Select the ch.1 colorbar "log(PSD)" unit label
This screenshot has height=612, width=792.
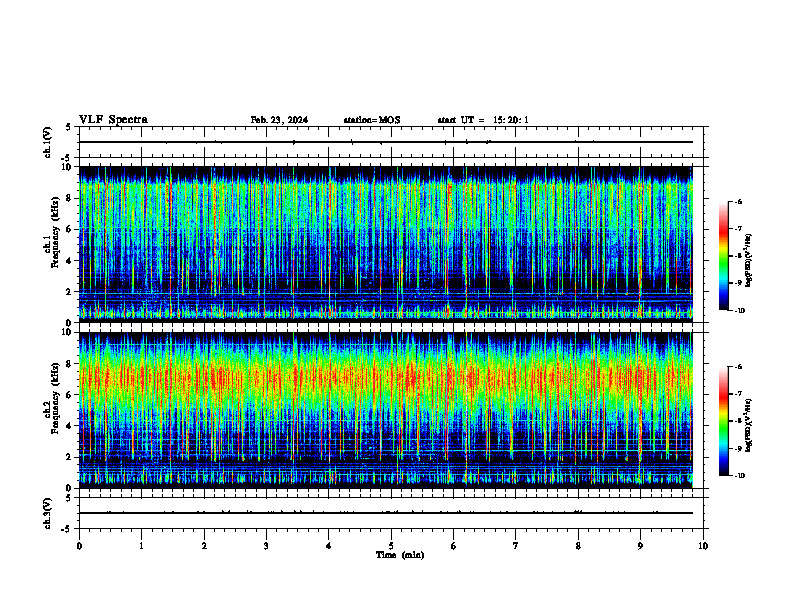749,261
